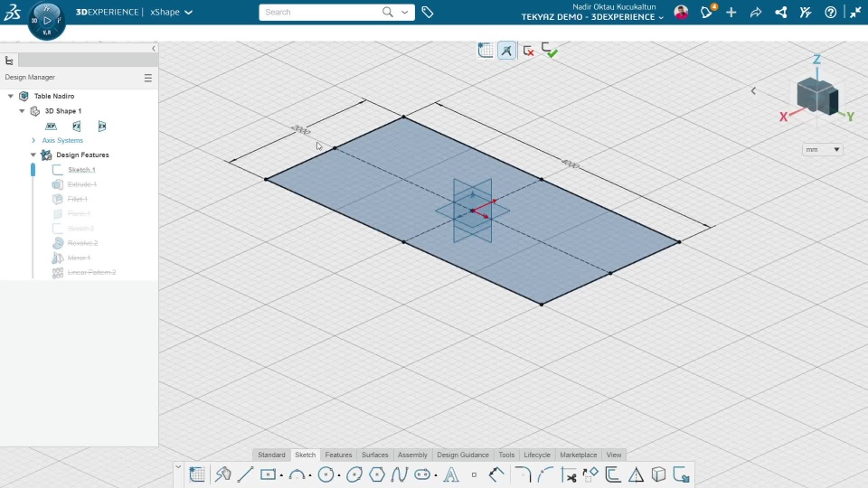
Task: Select Extrude.1 in the feature tree
Action: [x=82, y=184]
